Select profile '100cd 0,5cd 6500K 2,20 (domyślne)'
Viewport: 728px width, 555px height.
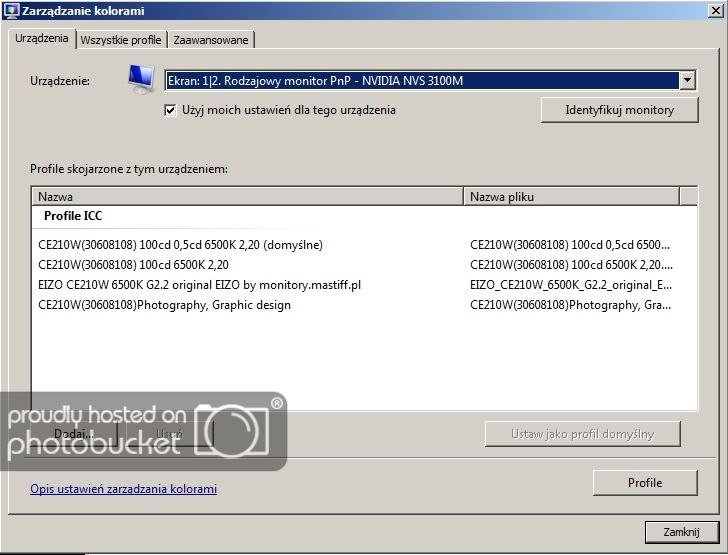[180, 245]
